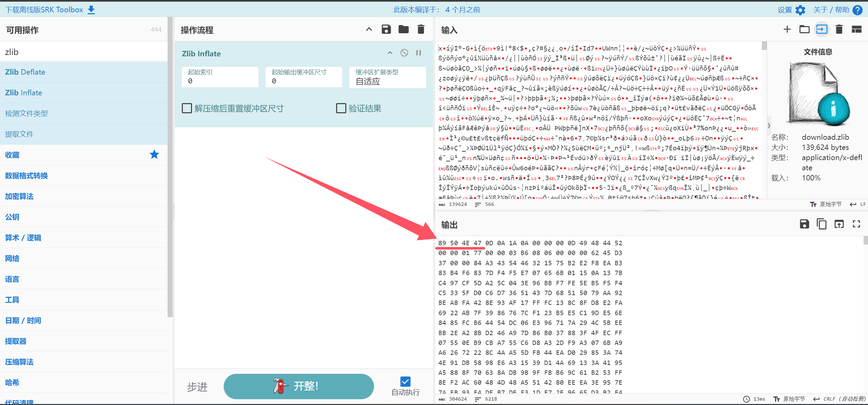Screen dimensions: 868x405
Task: Load a recipe via the recipe folder icon
Action: (403, 30)
